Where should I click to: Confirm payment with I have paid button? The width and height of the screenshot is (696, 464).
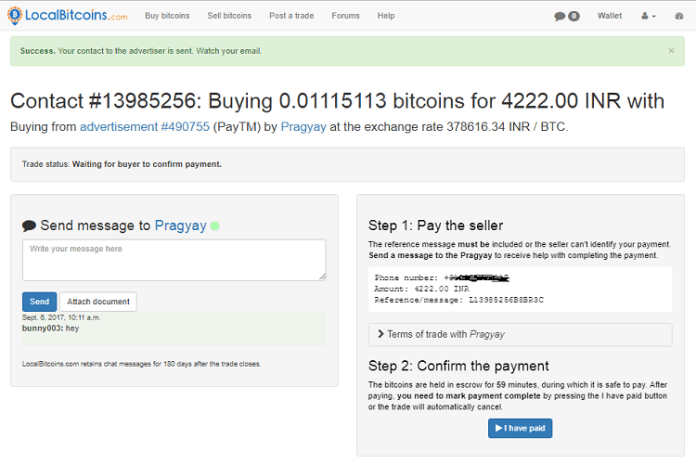point(520,428)
